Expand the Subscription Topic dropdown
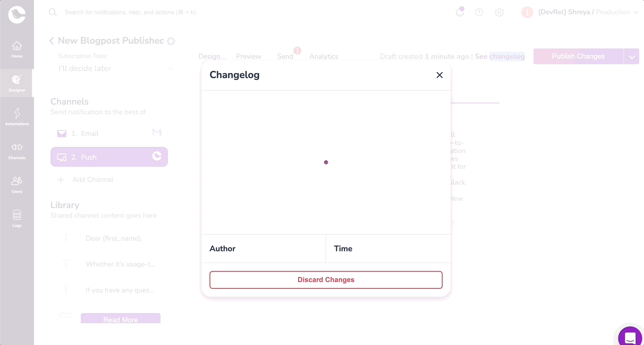The image size is (644, 345). pos(171,68)
